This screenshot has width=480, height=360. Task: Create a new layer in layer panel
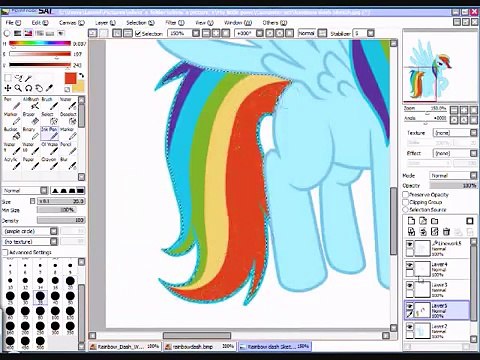tap(411, 221)
